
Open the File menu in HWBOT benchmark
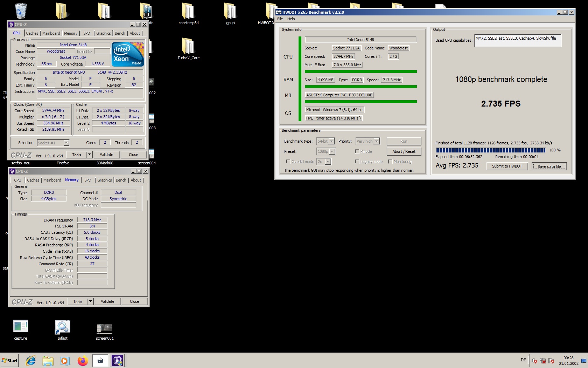(280, 19)
